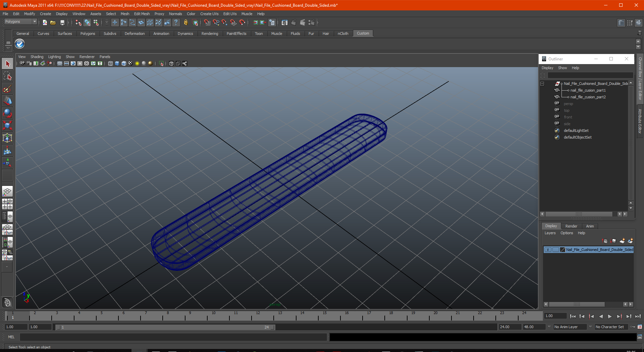Choose the Paint Selection tool
The height and width of the screenshot is (352, 644).
click(7, 89)
